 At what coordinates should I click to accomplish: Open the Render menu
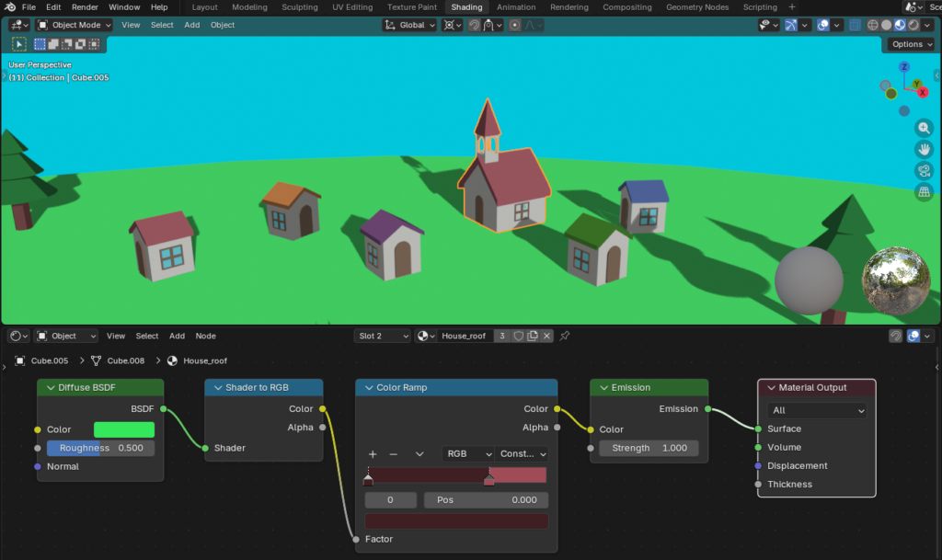coord(85,7)
